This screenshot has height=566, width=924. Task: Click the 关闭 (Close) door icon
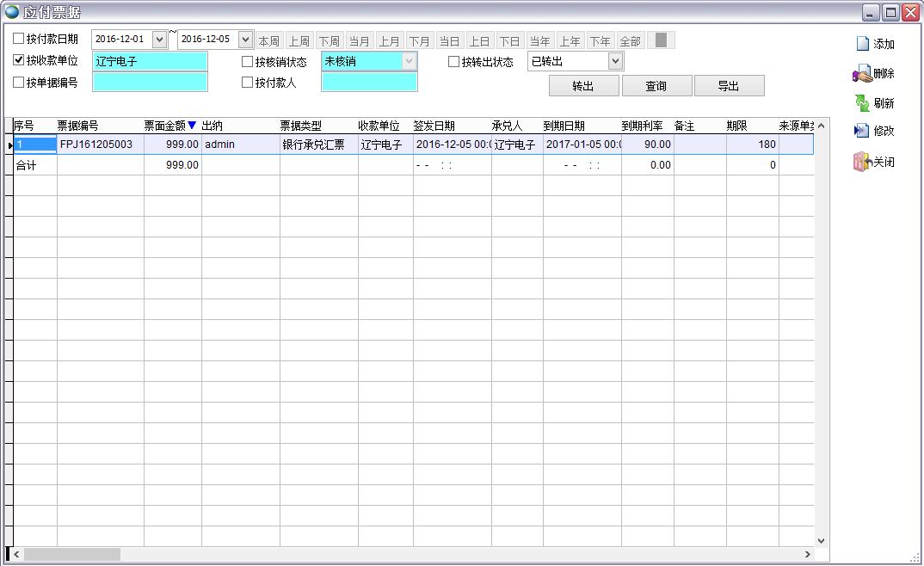(862, 162)
